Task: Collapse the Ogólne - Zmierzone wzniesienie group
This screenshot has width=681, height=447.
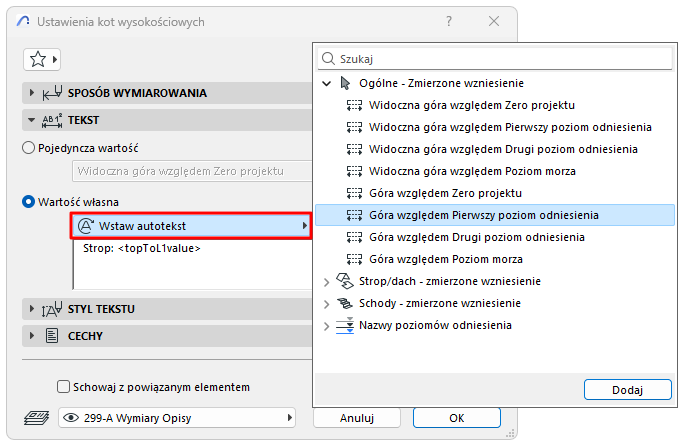Action: pyautogui.click(x=327, y=83)
